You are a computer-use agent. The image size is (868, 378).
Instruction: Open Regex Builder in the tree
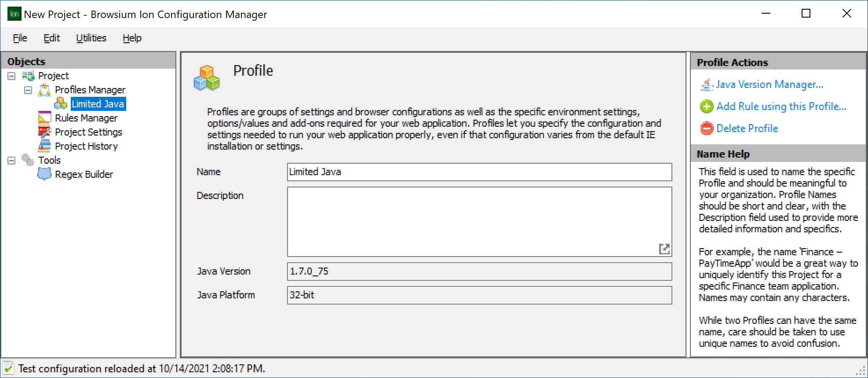pyautogui.click(x=84, y=174)
